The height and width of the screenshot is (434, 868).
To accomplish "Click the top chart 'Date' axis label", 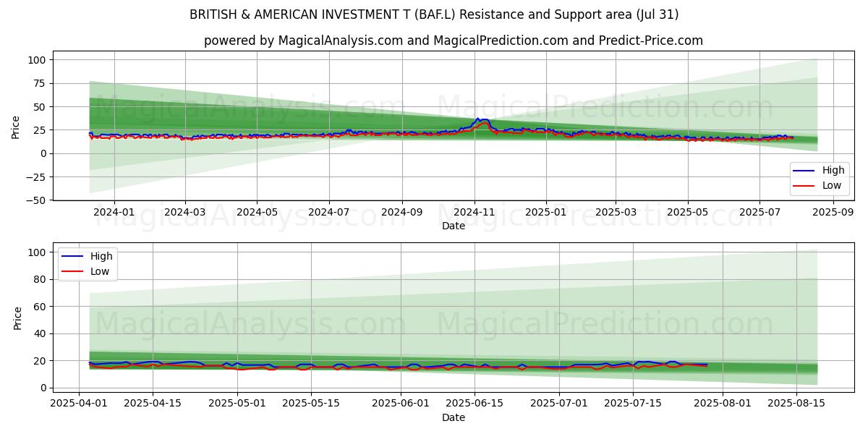I will click(454, 226).
